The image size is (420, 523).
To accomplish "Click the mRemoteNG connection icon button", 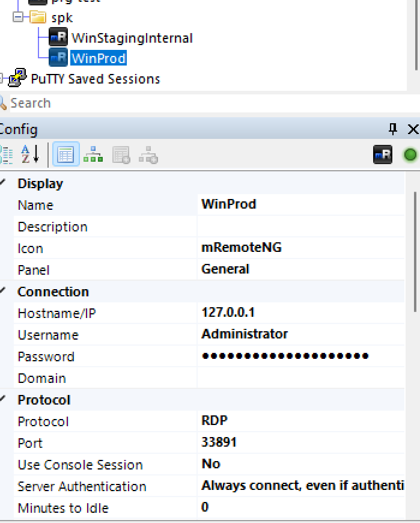I will pyautogui.click(x=383, y=154).
